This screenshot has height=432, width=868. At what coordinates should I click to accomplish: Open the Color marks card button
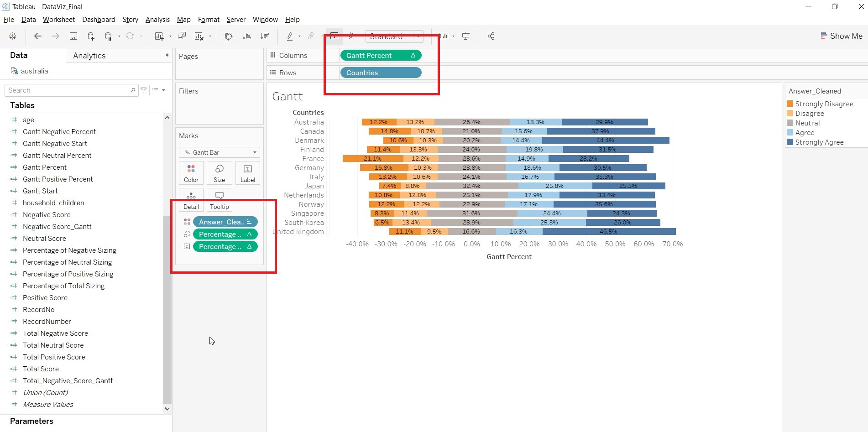pyautogui.click(x=191, y=173)
